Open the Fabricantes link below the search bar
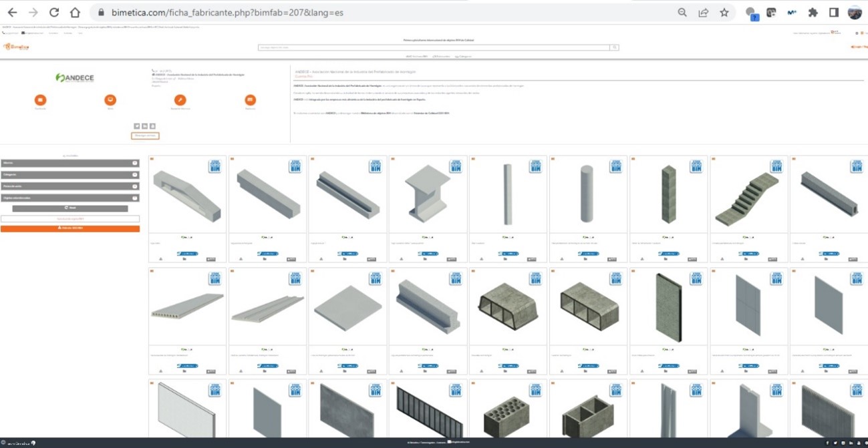The image size is (868, 448). tap(440, 57)
